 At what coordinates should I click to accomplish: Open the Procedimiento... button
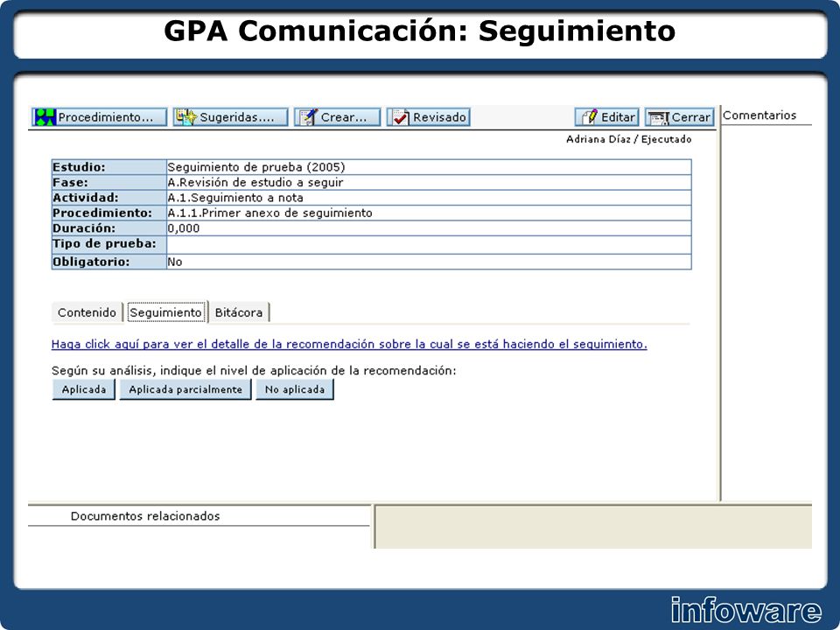click(100, 116)
